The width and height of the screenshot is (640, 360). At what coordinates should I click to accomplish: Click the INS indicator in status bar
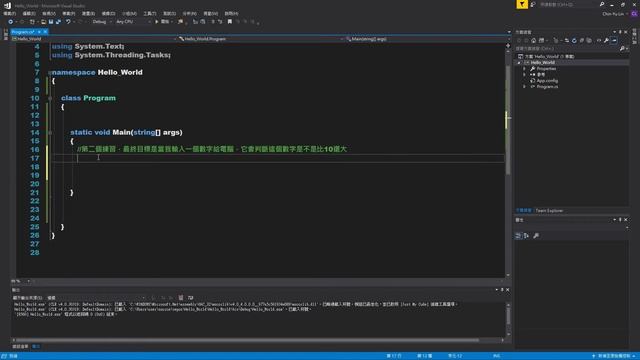[496, 356]
